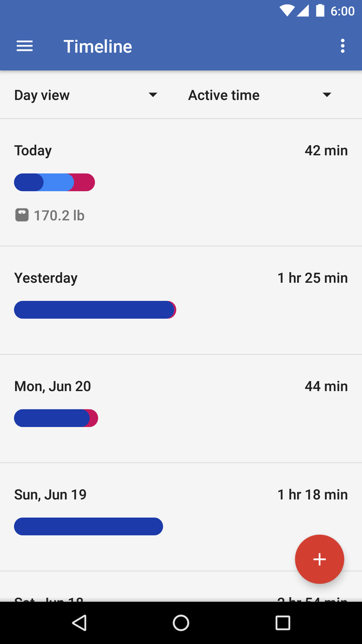Open the hamburger navigation menu
362x644 pixels.
tap(25, 46)
